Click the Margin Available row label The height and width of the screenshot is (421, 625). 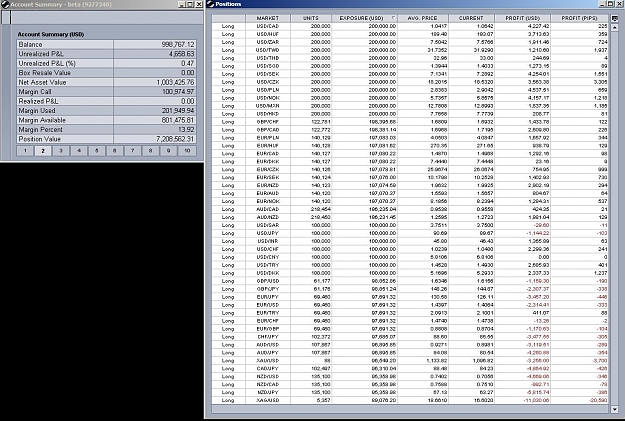(42, 120)
